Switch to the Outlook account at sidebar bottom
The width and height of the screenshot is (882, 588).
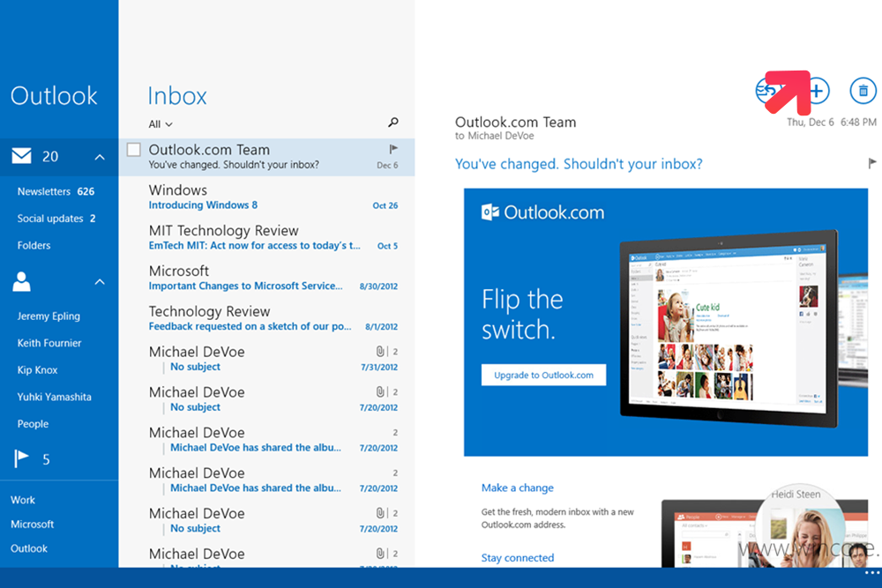point(29,548)
